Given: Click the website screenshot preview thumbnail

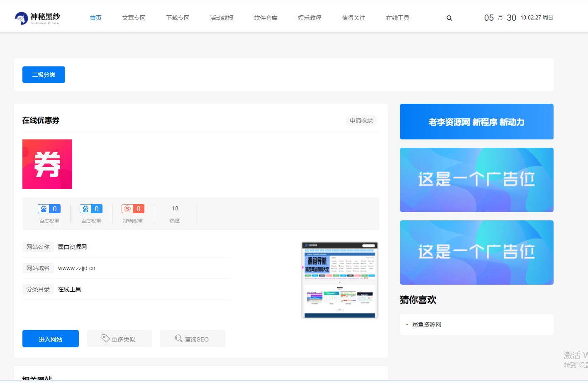Looking at the screenshot, I should click(339, 280).
